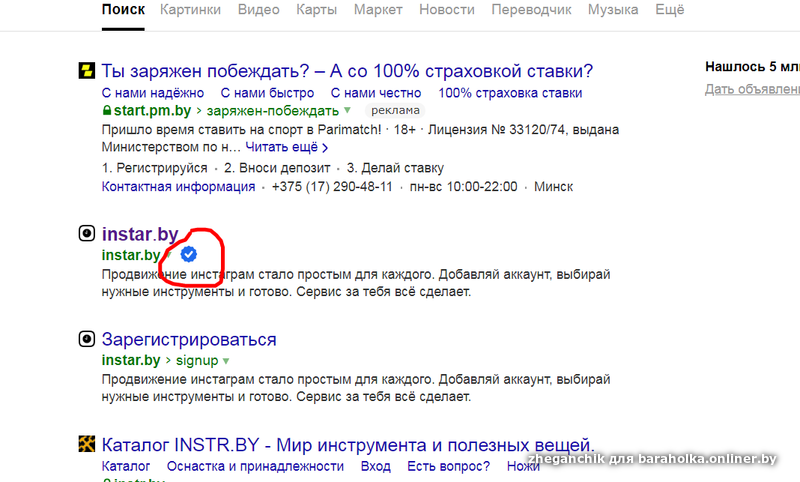
Task: Click the Минск location text
Action: (554, 187)
